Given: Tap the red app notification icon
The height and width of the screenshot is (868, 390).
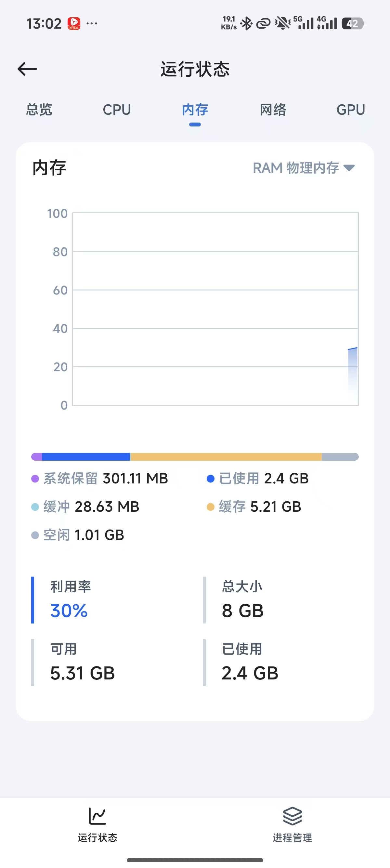Looking at the screenshot, I should [74, 24].
